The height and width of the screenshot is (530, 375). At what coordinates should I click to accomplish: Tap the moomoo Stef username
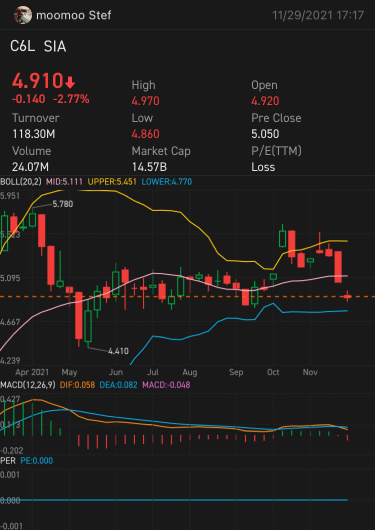point(73,15)
